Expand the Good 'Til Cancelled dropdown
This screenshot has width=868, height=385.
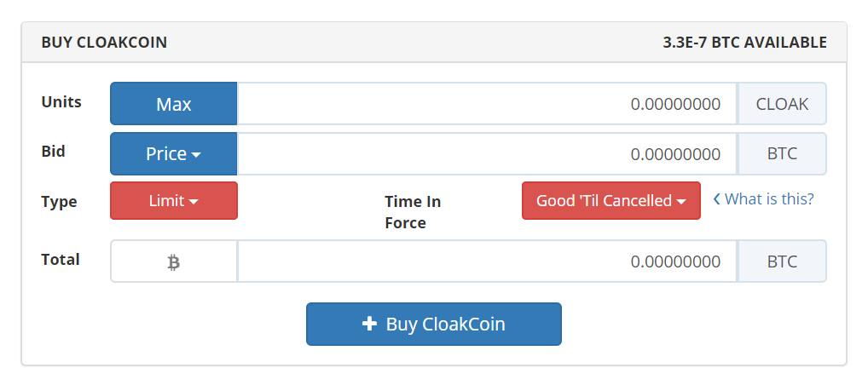coord(610,201)
